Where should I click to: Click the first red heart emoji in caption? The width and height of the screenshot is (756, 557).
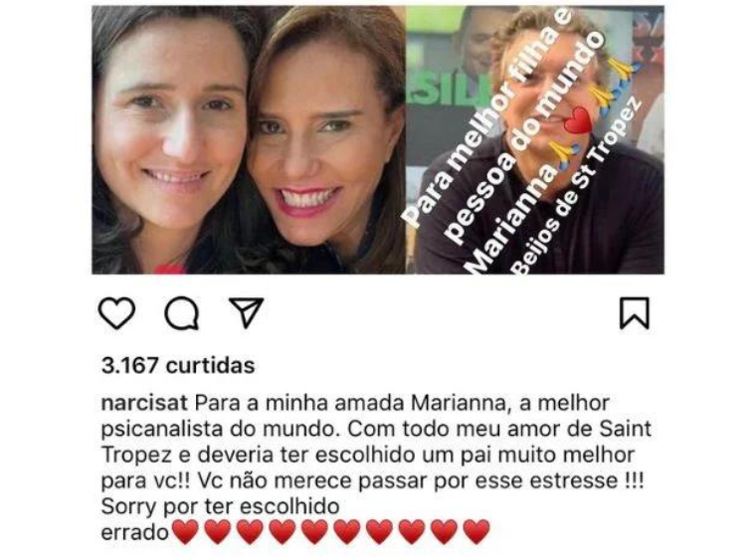click(185, 532)
